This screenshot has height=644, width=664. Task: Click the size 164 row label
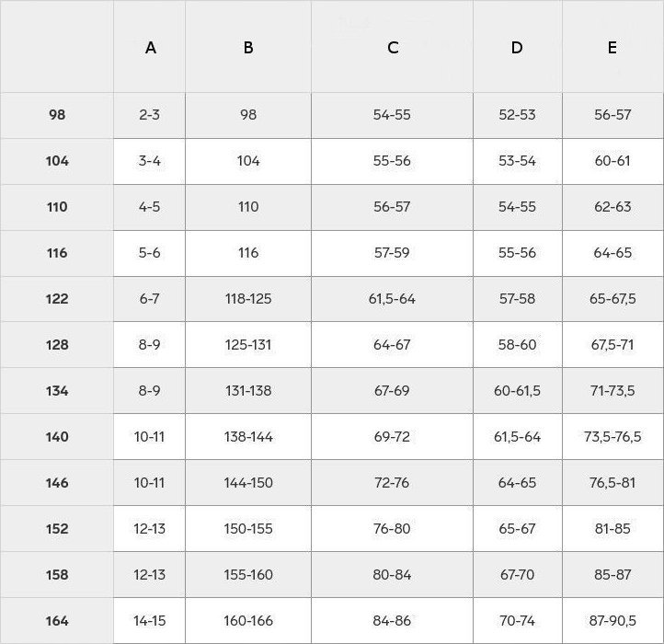click(57, 621)
